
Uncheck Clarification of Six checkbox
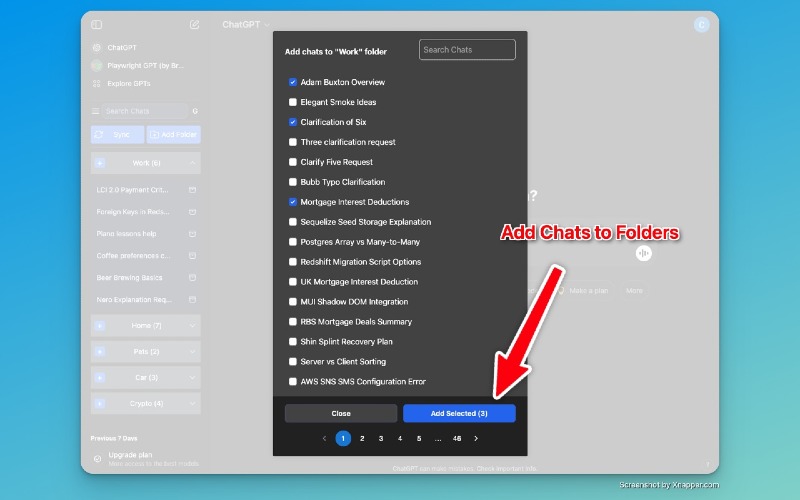292,122
